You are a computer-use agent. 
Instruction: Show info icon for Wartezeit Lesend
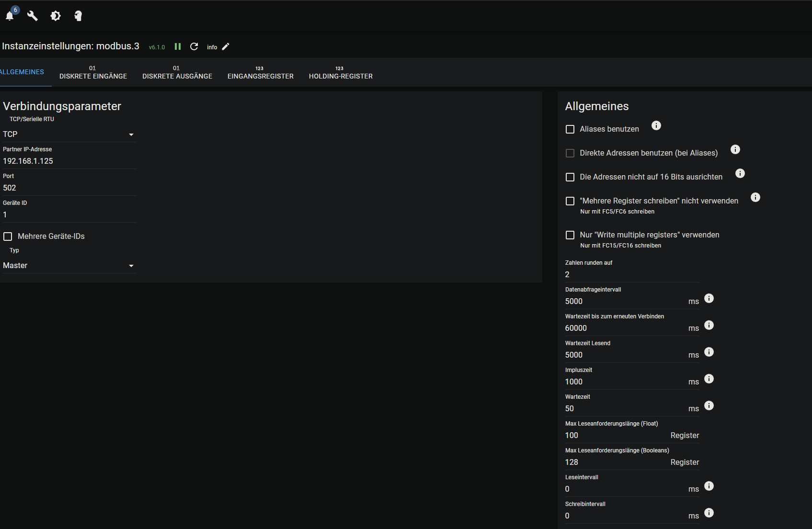click(x=709, y=352)
